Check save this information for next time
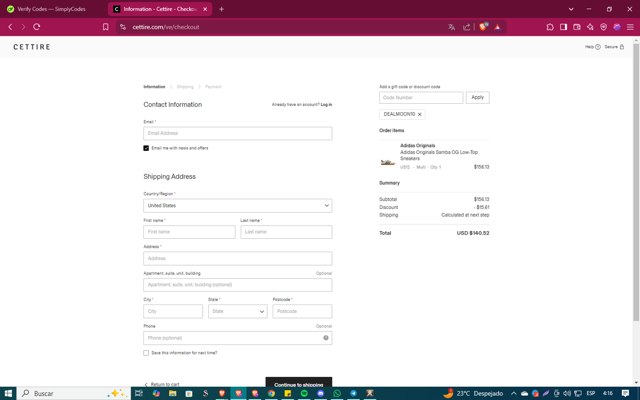The image size is (640, 400). [x=146, y=353]
